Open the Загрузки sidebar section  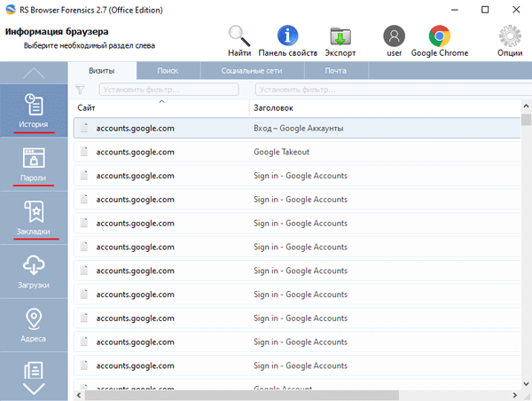pyautogui.click(x=34, y=271)
